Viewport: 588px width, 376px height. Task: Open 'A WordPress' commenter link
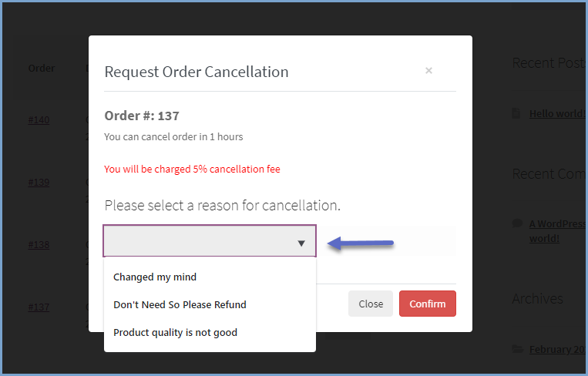557,223
